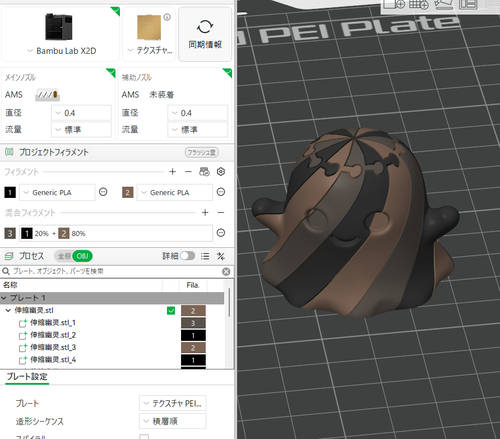The height and width of the screenshot is (439, 500).
Task: Add a new filament with the plus icon
Action: pyautogui.click(x=172, y=172)
